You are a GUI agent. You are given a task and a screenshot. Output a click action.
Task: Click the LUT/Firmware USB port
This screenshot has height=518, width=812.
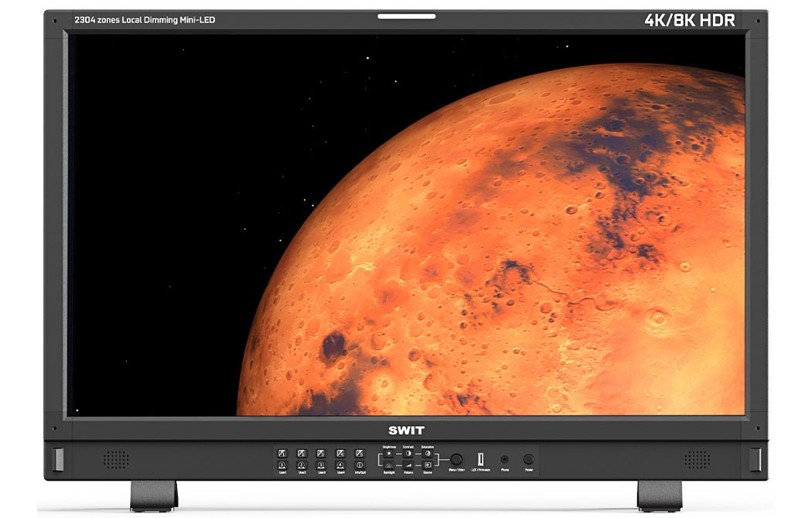pos(480,458)
